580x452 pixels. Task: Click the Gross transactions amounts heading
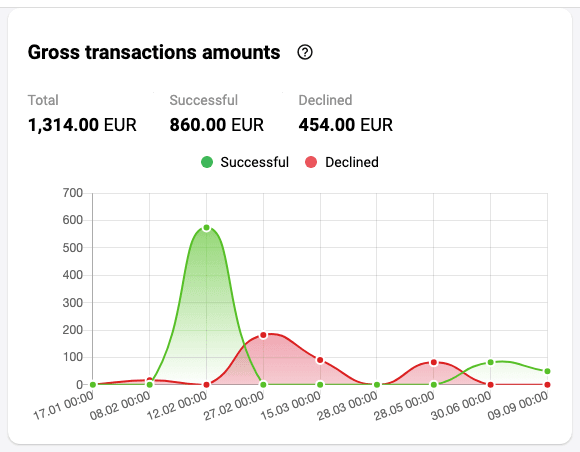[154, 52]
